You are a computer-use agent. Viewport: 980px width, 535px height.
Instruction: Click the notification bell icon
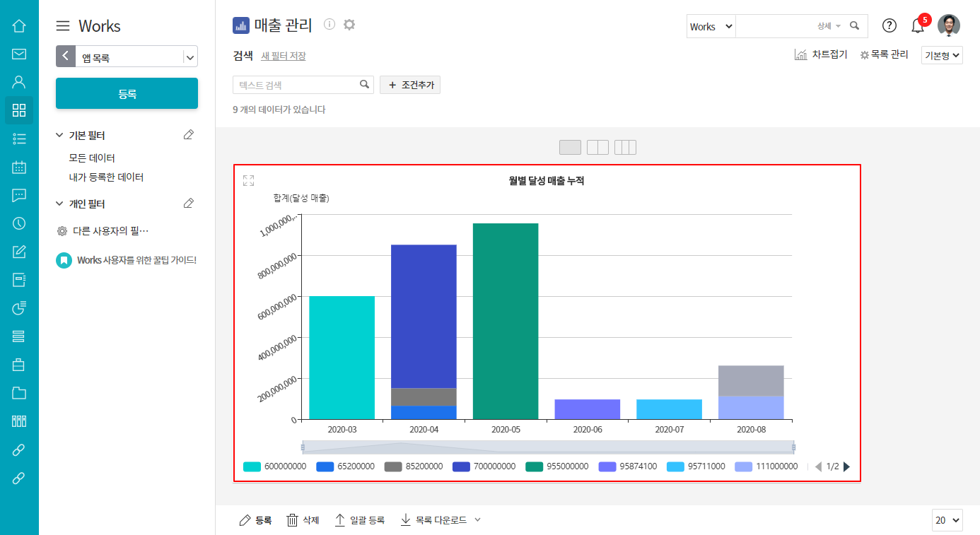(918, 26)
